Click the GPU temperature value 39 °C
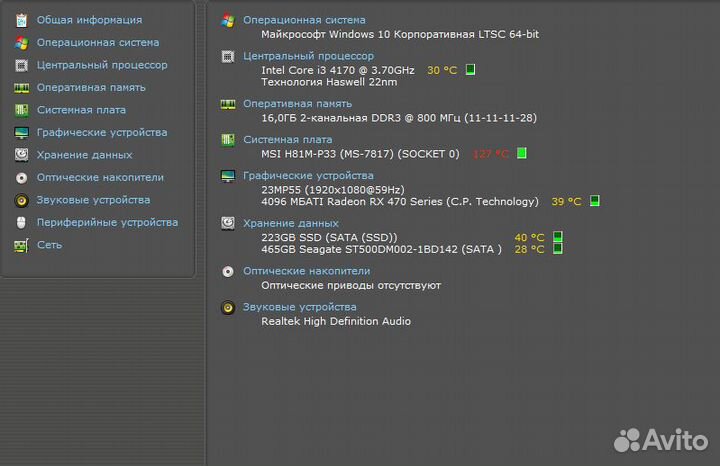The width and height of the screenshot is (720, 466). (566, 202)
